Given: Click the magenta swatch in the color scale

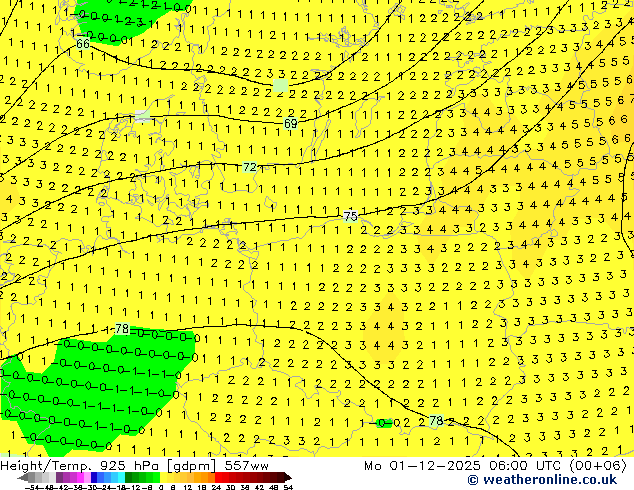Looking at the screenshot, I should pos(80,477).
